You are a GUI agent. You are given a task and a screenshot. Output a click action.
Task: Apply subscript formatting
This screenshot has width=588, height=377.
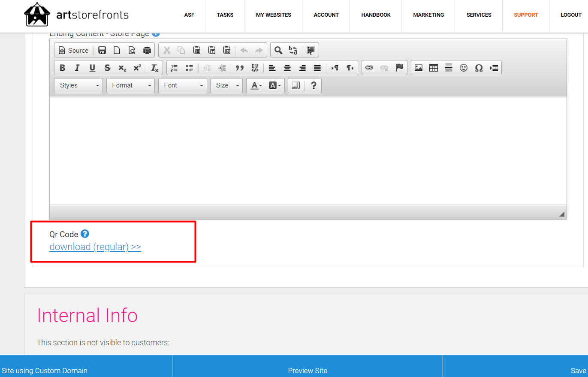[x=122, y=68]
